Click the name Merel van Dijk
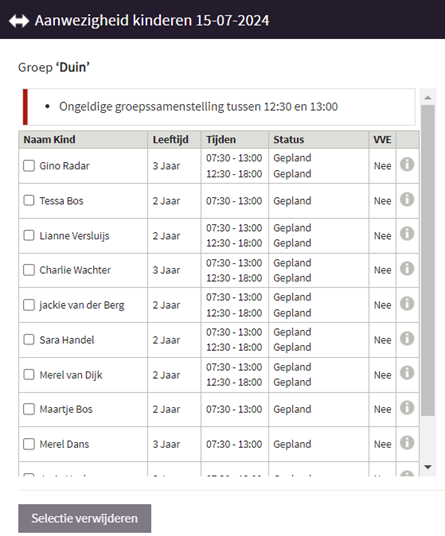Screen dimensions: 445x536 (71, 375)
